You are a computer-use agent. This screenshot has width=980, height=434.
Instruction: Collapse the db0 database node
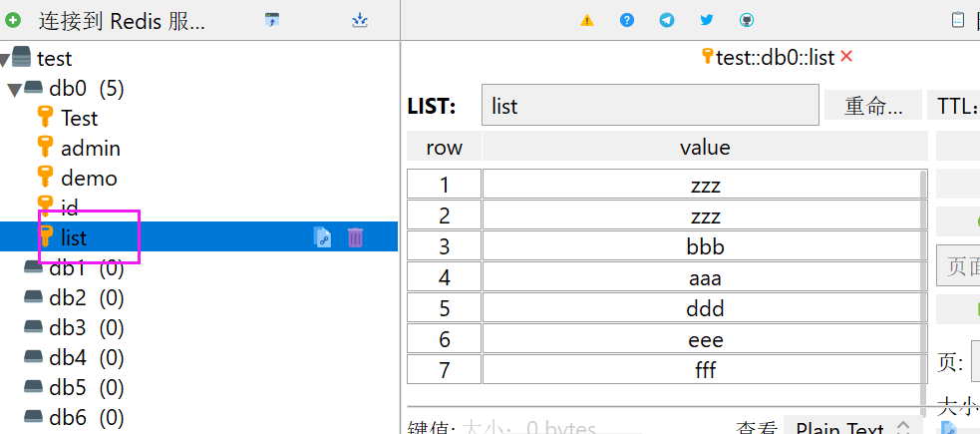pos(15,90)
